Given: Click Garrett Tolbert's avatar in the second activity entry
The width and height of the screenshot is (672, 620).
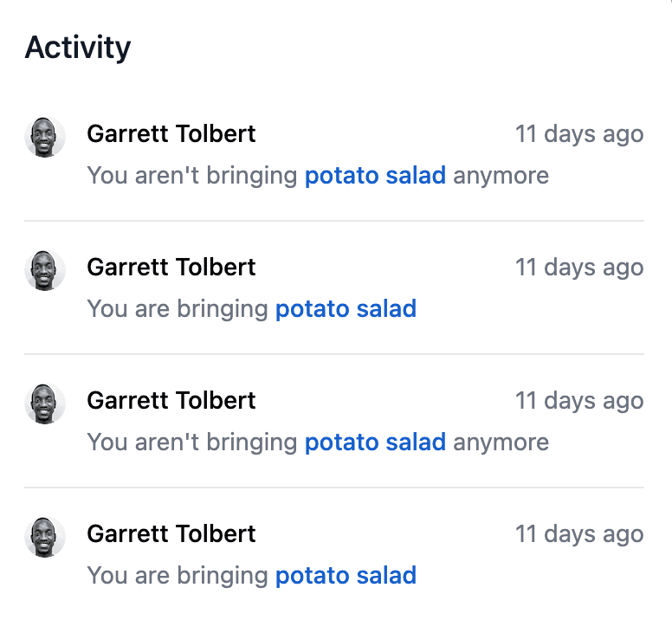Looking at the screenshot, I should (45, 270).
